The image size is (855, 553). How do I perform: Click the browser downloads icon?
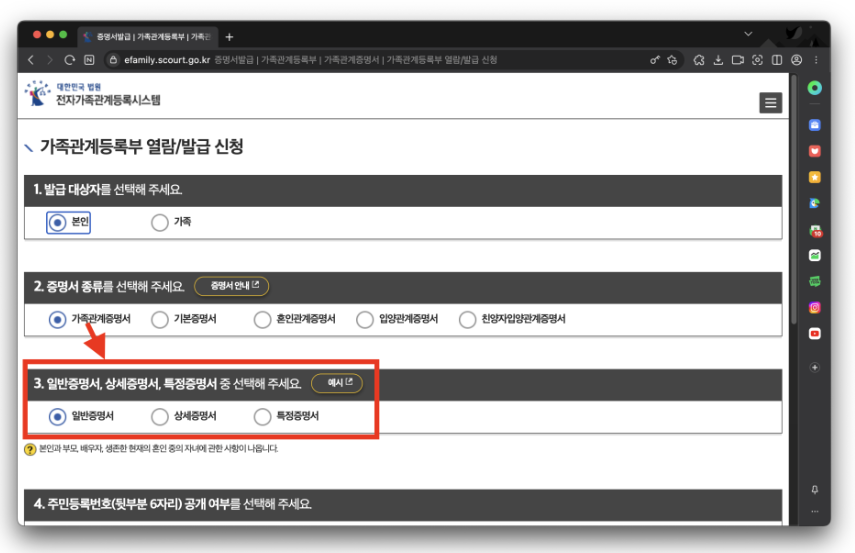tap(718, 60)
